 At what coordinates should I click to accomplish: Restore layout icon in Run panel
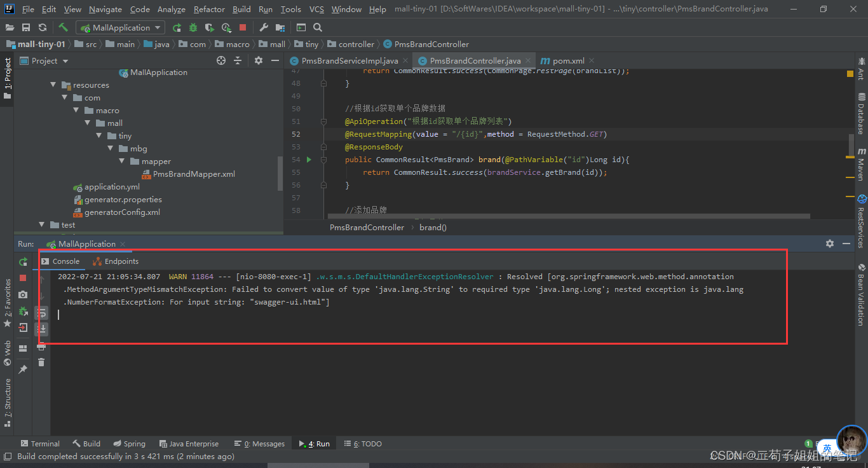[23, 348]
